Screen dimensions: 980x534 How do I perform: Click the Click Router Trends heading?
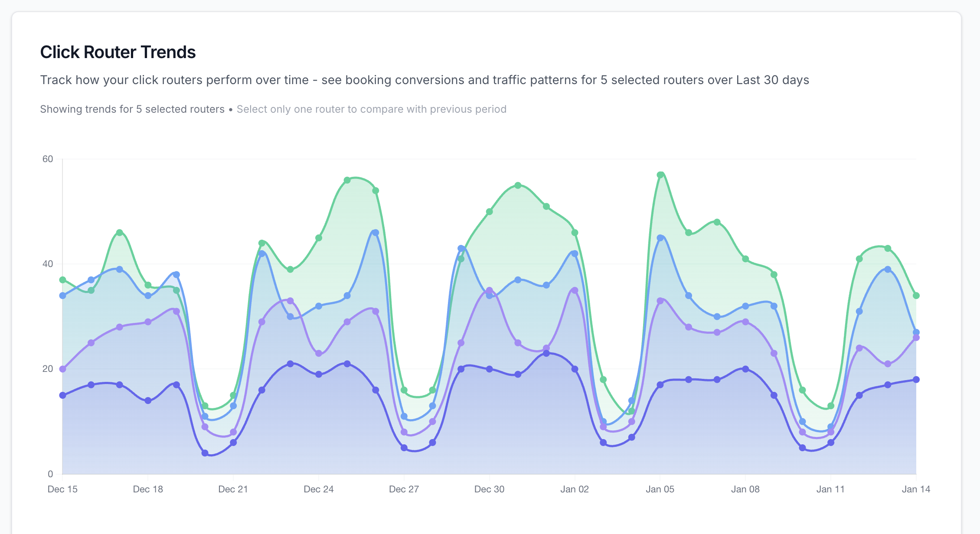(118, 52)
